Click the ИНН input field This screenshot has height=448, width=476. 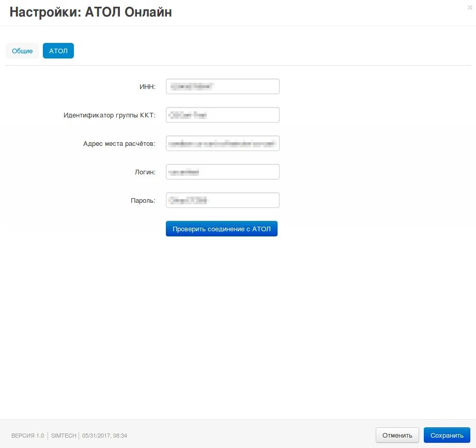click(223, 86)
